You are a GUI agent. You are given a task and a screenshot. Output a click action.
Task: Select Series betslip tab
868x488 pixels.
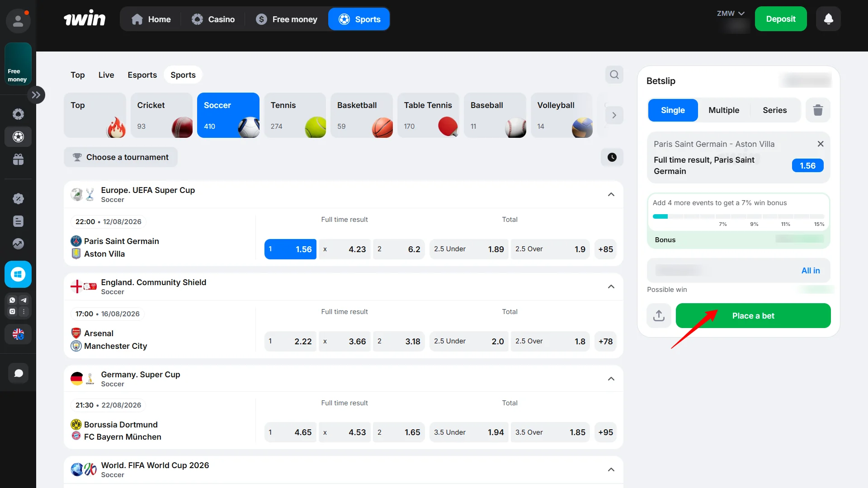pos(775,110)
